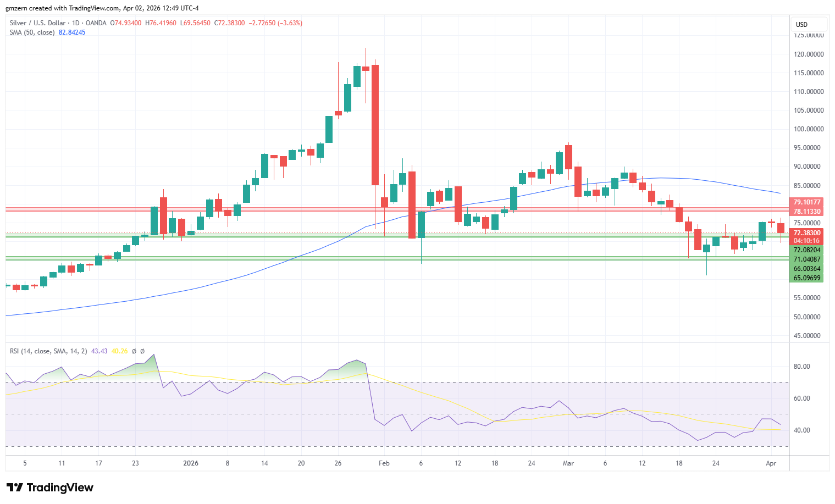Click the yellow RSI SMA value 40.26
The width and height of the screenshot is (835, 504).
click(119, 351)
